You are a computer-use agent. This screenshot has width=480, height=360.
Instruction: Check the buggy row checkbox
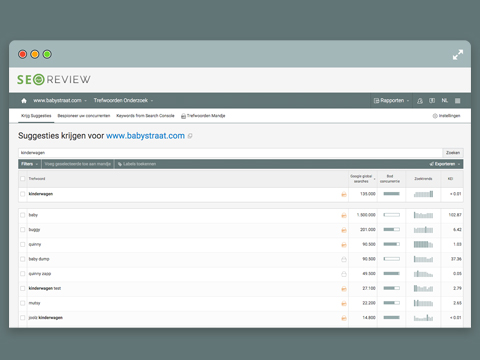pyautogui.click(x=23, y=230)
